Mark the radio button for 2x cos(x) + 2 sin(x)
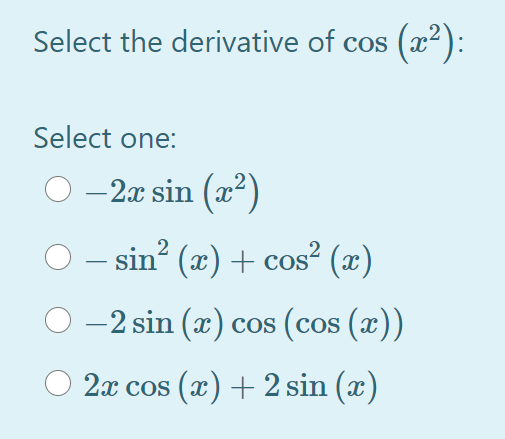The image size is (505, 439). 58,383
